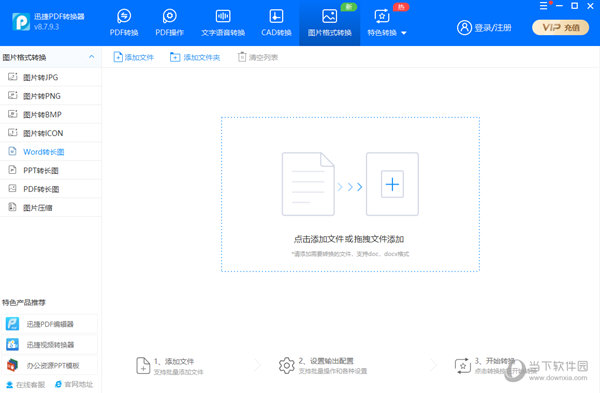Click the step 2 设置输出配置 gear icon
This screenshot has width=600, height=393.
point(287,365)
